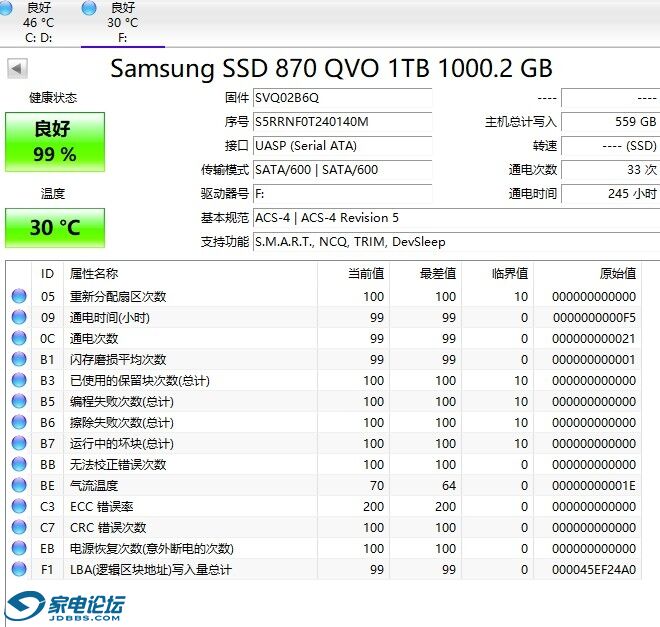Screen dimensions: 660x627
Task: Click the power-on count value 33 次
Action: [x=610, y=170]
